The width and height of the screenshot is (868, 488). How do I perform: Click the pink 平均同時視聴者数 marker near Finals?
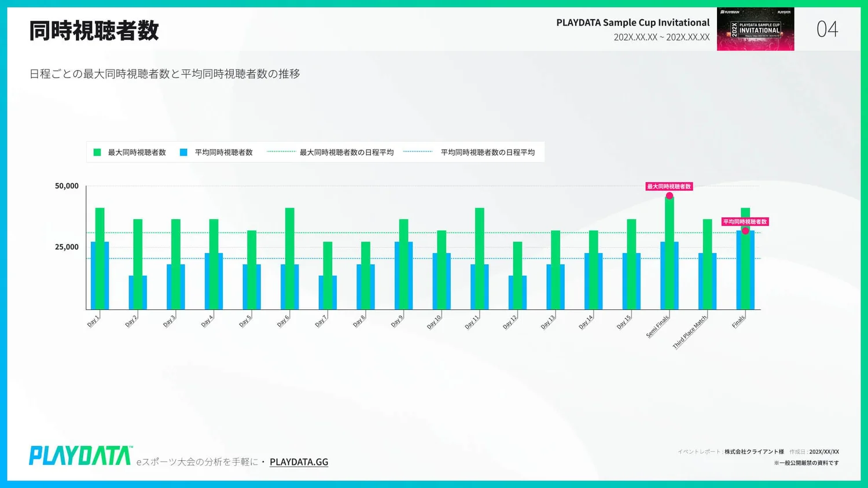746,230
